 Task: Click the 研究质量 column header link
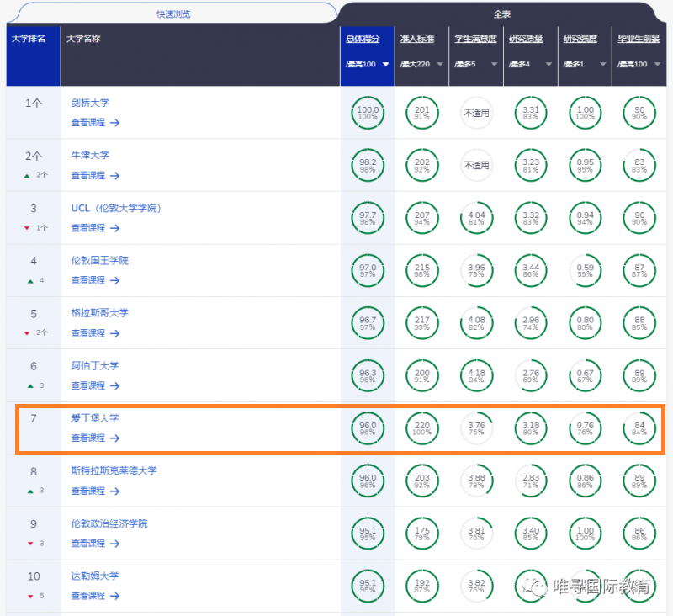pyautogui.click(x=526, y=39)
